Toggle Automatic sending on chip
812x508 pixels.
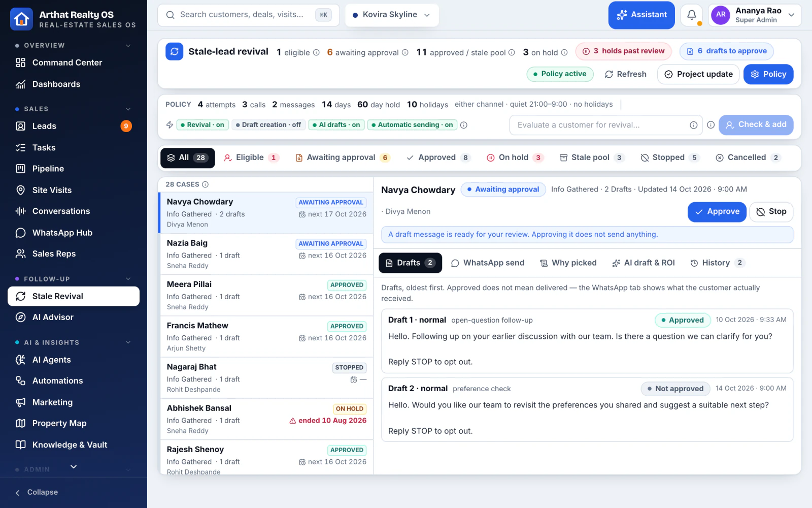413,125
